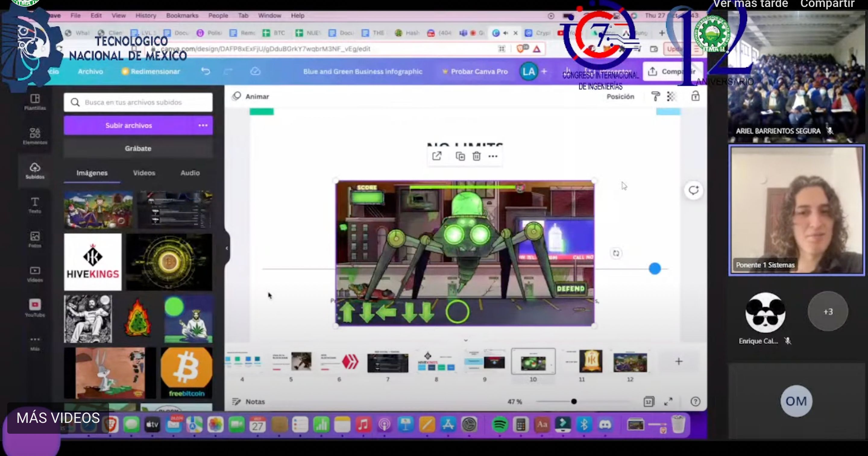Select the Bugs Bunny uploaded image
868x456 pixels.
pos(110,373)
